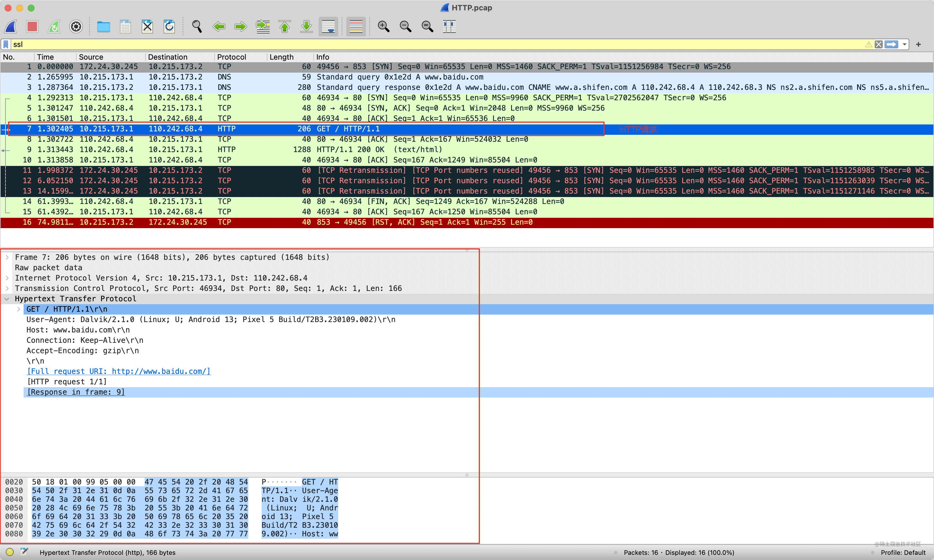Expand the GET / HTTP/1.1 line
This screenshot has height=560, width=934.
click(x=18, y=309)
